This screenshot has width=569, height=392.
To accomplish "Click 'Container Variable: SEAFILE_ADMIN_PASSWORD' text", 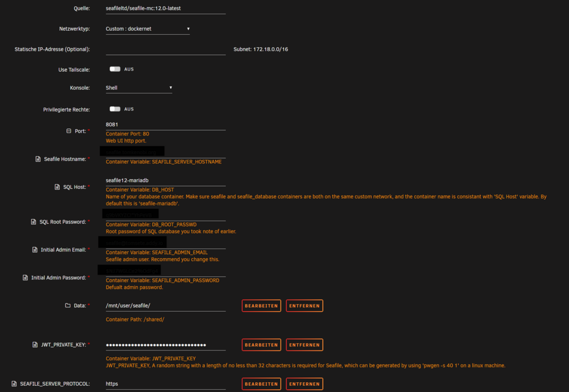I will tap(162, 280).
